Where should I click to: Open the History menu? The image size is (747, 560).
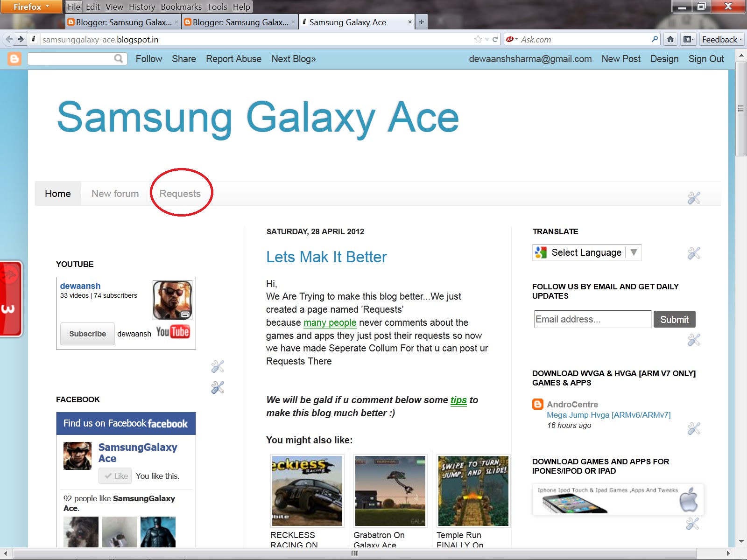pyautogui.click(x=142, y=7)
